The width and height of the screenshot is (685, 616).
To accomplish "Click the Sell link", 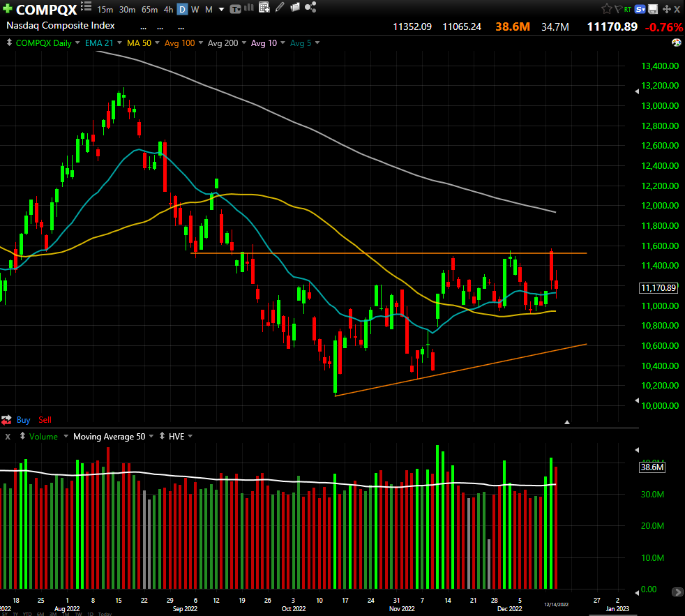I will pyautogui.click(x=45, y=420).
